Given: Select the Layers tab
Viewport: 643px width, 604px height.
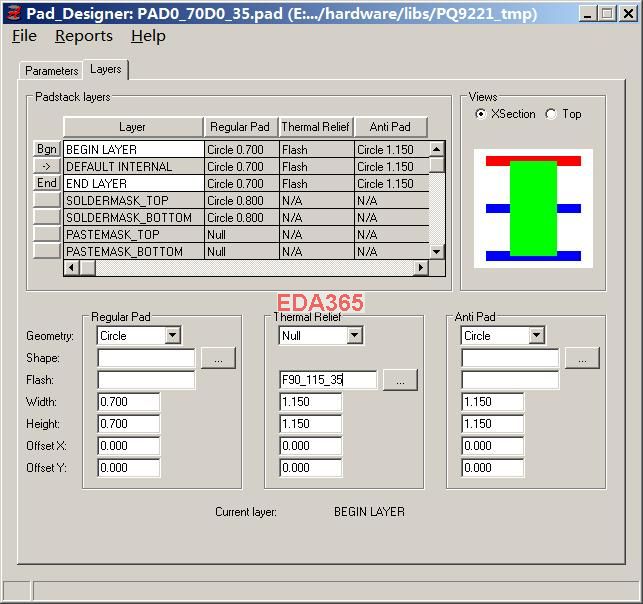Looking at the screenshot, I should click(106, 69).
